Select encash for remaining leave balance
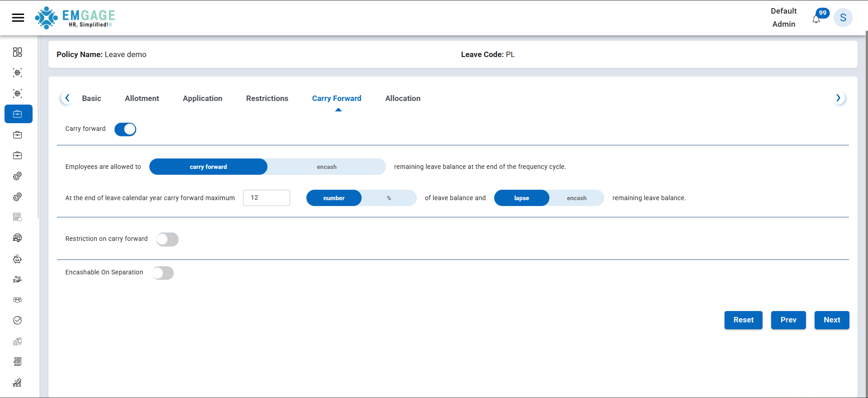The image size is (868, 398). (576, 198)
